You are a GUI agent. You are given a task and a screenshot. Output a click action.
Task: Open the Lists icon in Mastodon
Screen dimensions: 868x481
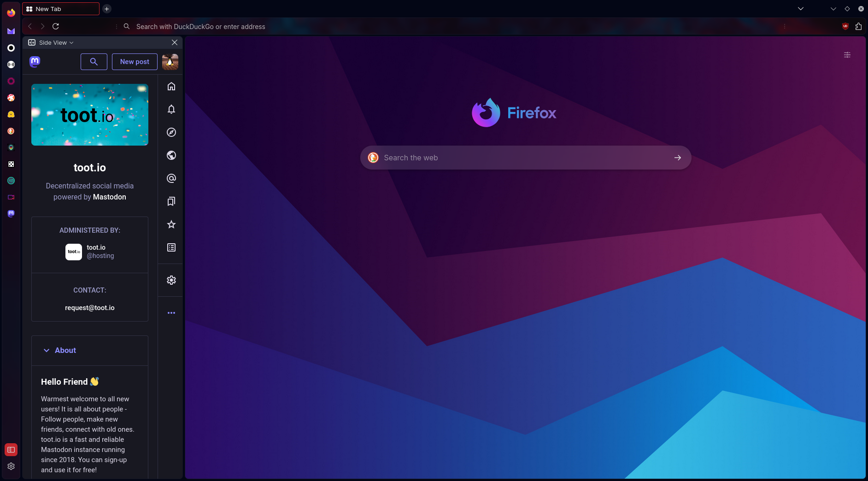[x=171, y=247]
